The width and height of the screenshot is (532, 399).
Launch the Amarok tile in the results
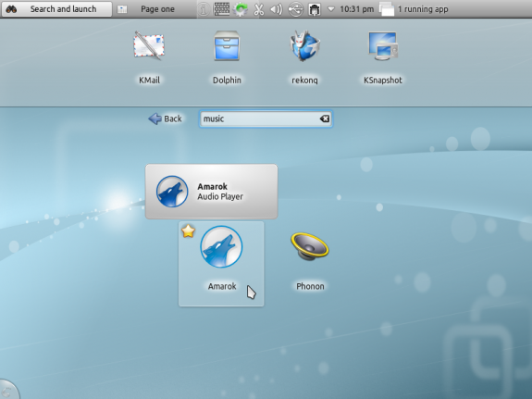tap(221, 264)
